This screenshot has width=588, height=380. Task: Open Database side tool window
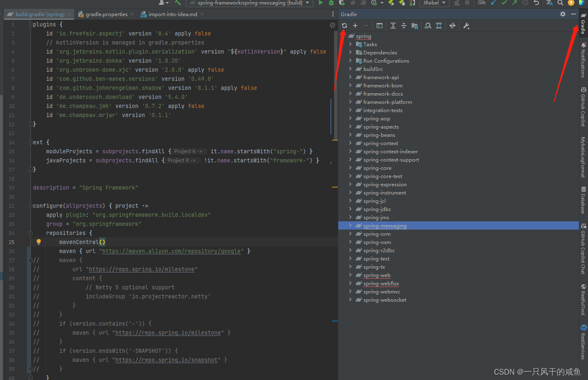pyautogui.click(x=583, y=200)
